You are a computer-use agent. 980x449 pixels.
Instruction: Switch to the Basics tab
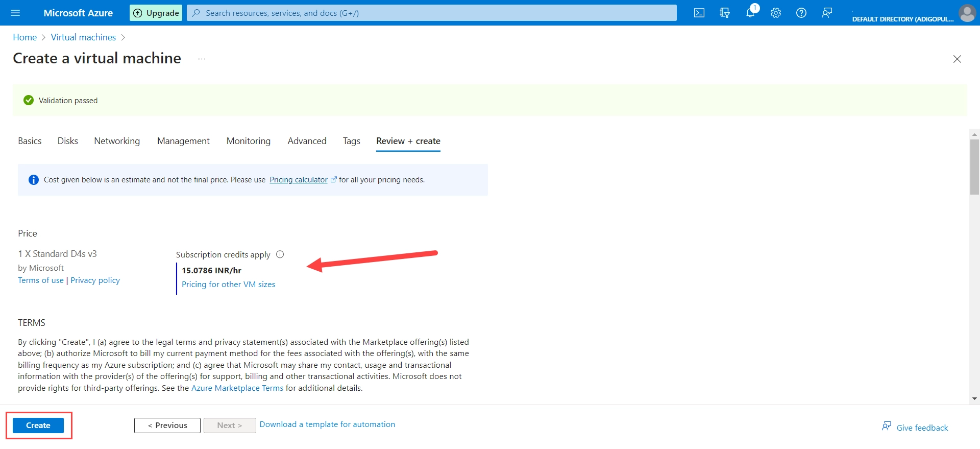point(30,141)
